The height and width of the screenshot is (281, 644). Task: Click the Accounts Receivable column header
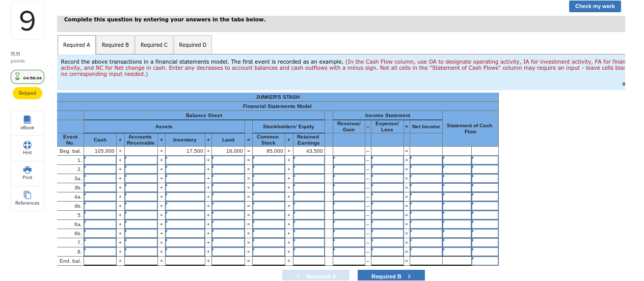coord(141,140)
